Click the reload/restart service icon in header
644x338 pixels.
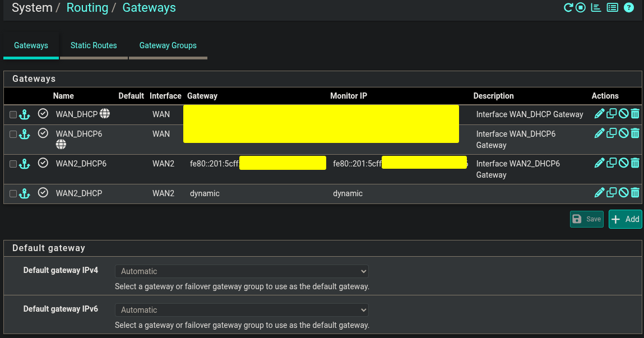click(568, 8)
